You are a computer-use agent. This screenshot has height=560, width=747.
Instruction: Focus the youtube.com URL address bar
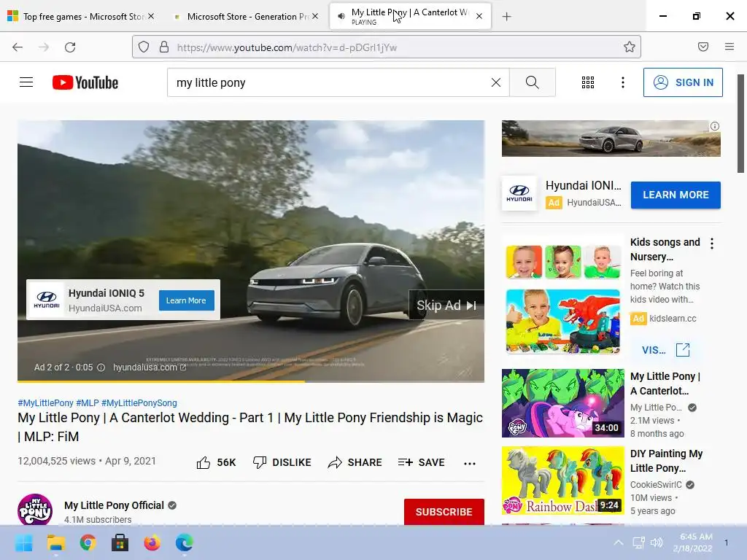tap(386, 47)
